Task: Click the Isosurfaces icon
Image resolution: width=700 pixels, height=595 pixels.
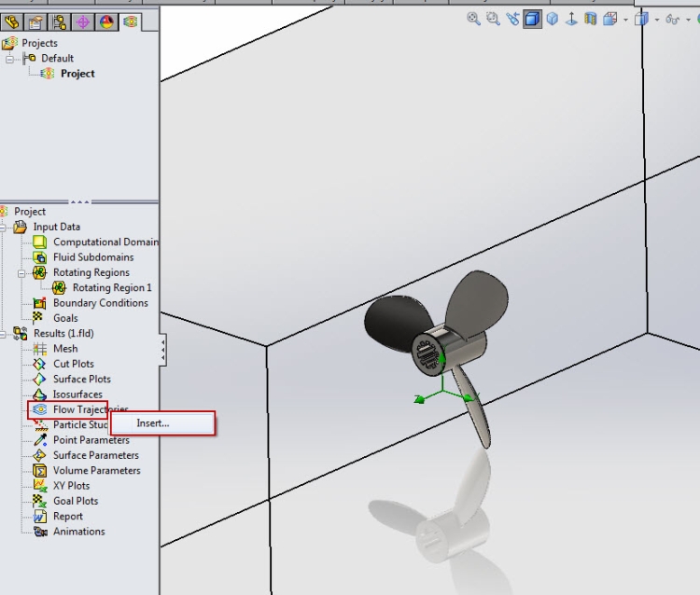Action: point(39,394)
